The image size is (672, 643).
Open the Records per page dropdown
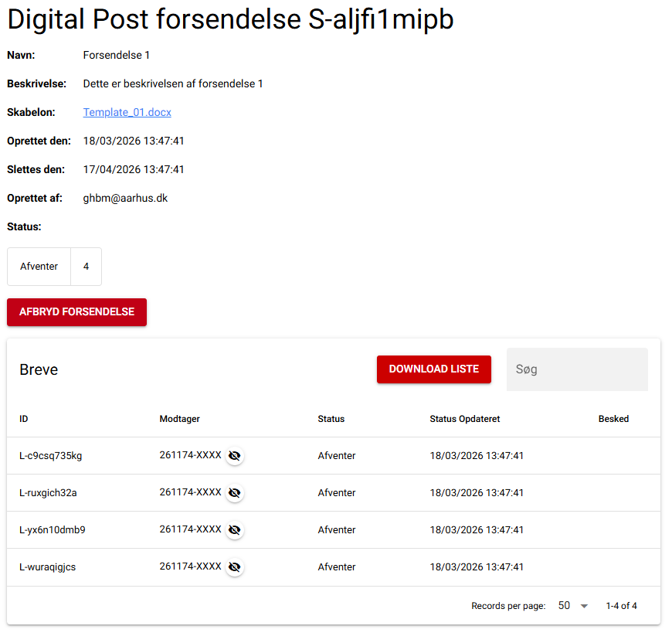pos(572,606)
